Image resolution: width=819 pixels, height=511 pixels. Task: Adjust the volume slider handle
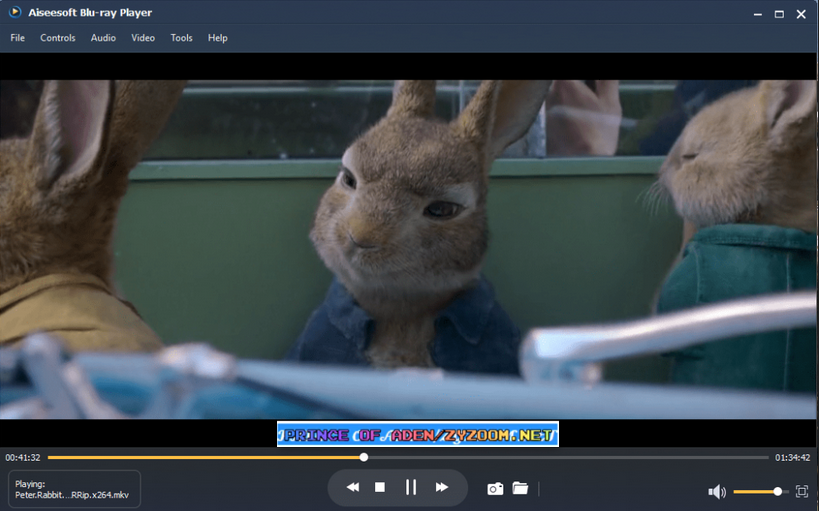click(778, 492)
